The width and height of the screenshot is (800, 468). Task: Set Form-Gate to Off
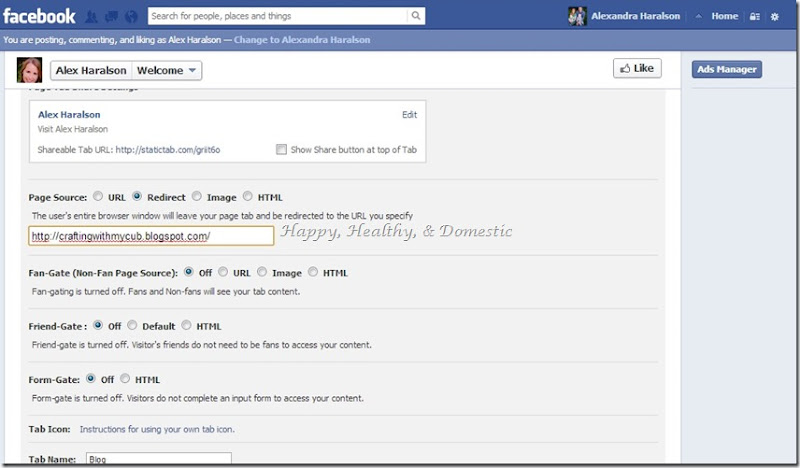tap(91, 379)
